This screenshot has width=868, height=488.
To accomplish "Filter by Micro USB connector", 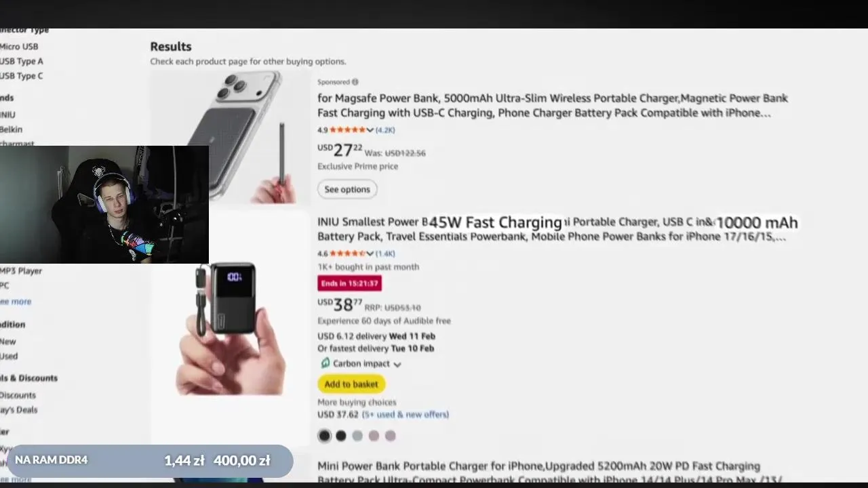I will coord(19,46).
